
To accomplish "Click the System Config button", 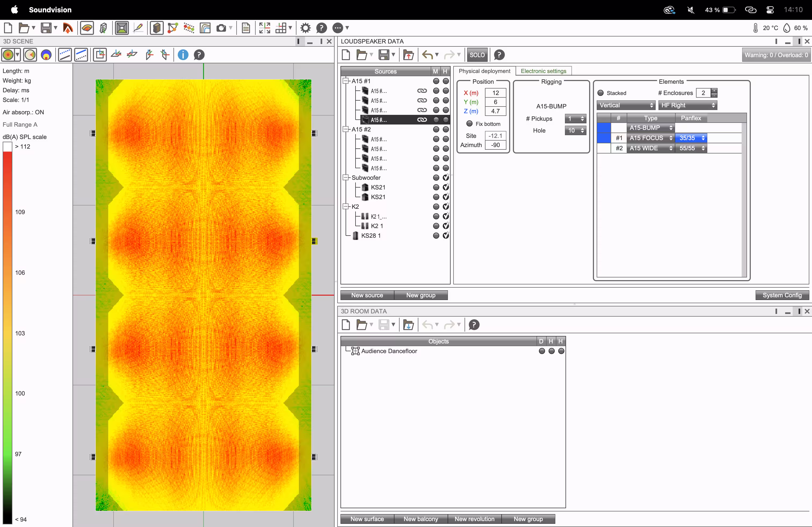I will coord(782,295).
